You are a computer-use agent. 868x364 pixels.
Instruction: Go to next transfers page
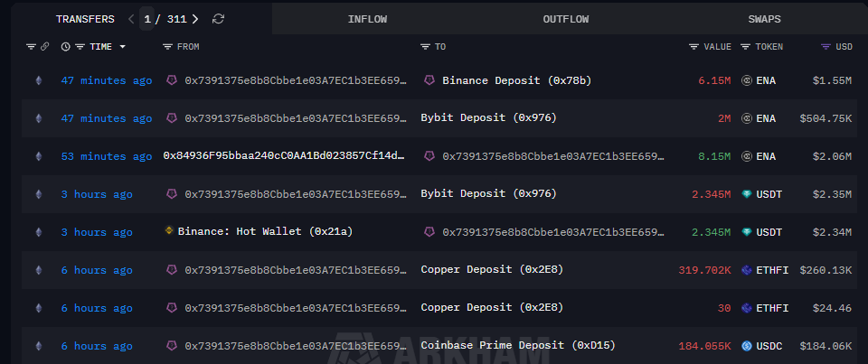pyautogui.click(x=195, y=18)
